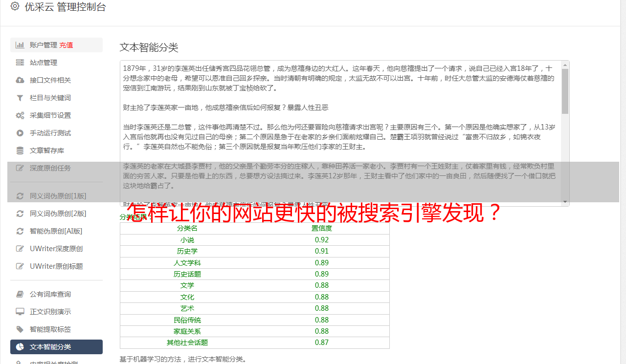Click the 0.92 confidence value

(x=322, y=240)
